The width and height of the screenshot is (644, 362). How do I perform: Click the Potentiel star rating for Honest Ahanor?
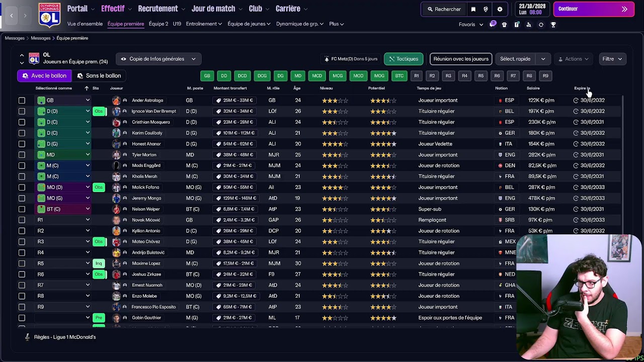tap(383, 144)
